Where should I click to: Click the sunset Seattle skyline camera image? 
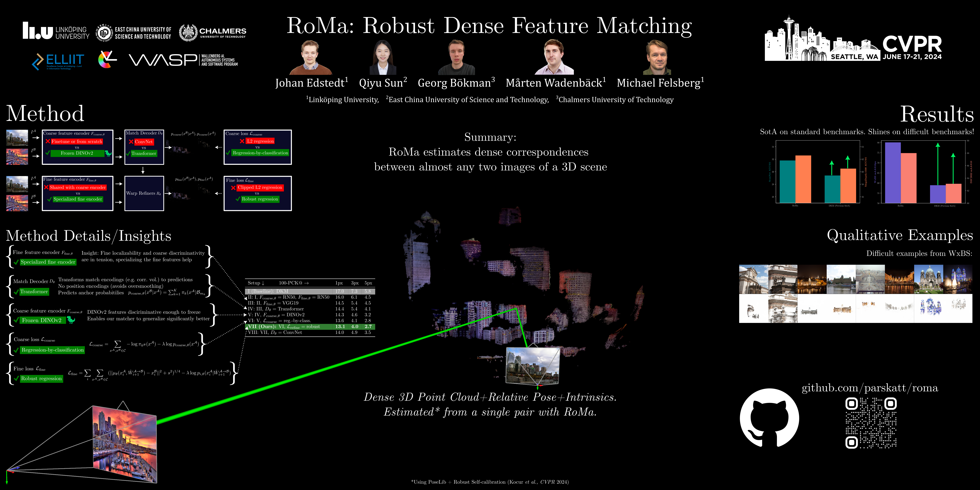(125, 444)
